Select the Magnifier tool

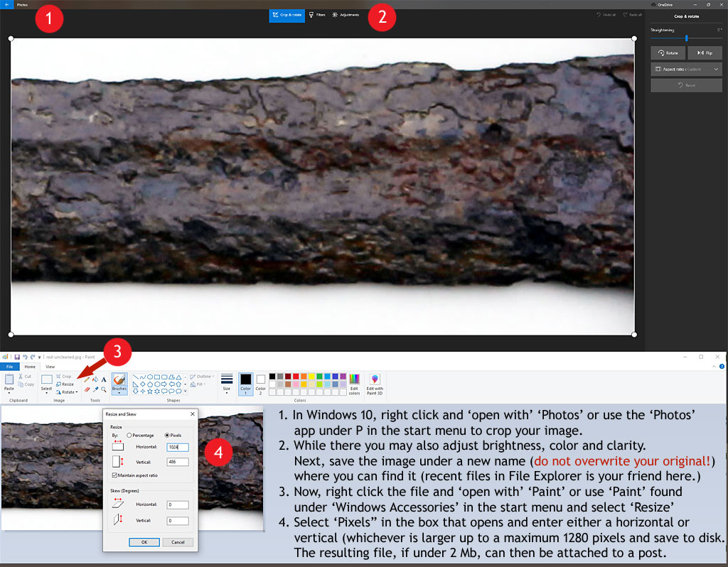[x=104, y=389]
